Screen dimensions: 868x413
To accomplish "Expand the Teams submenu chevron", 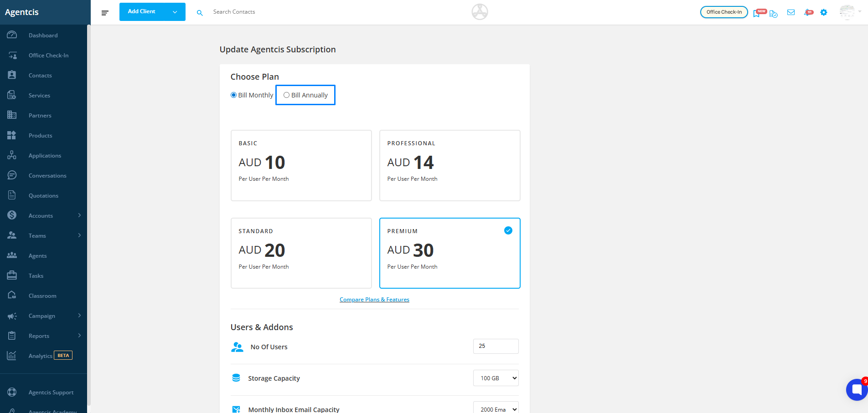I will tap(79, 235).
